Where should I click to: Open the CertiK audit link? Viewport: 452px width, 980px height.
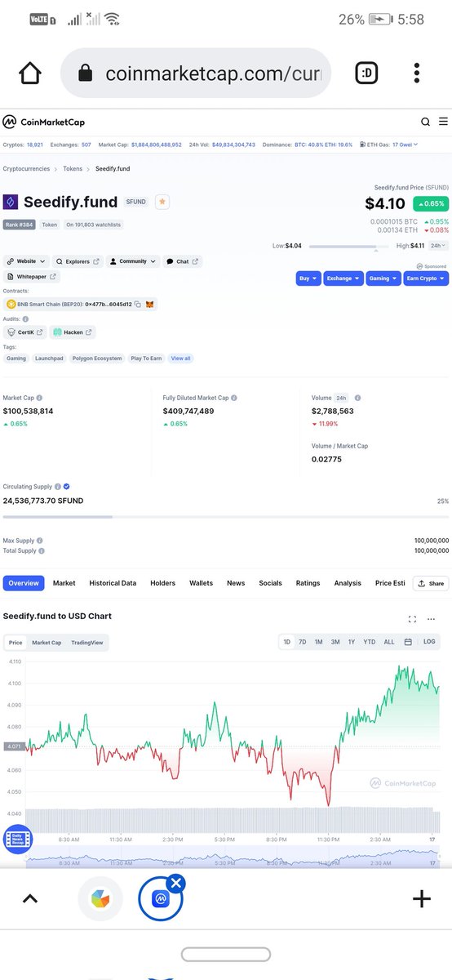coord(24,332)
